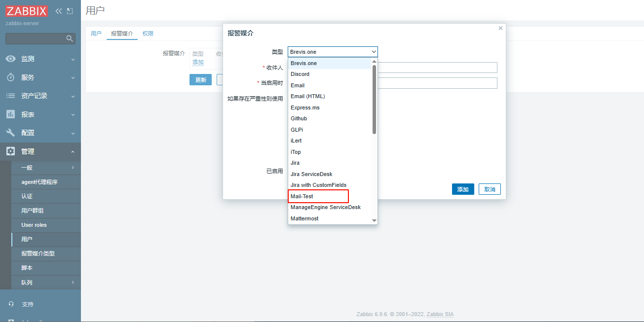
Task: Collapse the 管理 menu section
Action: click(40, 151)
